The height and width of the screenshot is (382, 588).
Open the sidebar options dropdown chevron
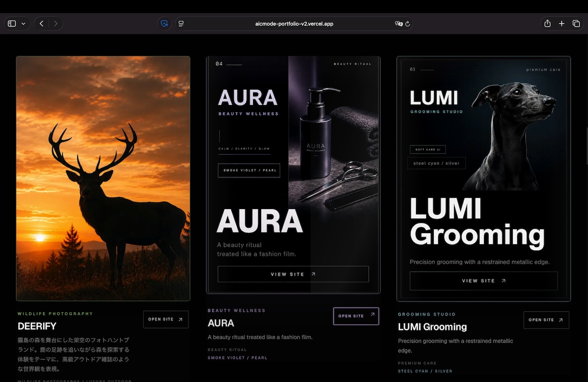24,24
